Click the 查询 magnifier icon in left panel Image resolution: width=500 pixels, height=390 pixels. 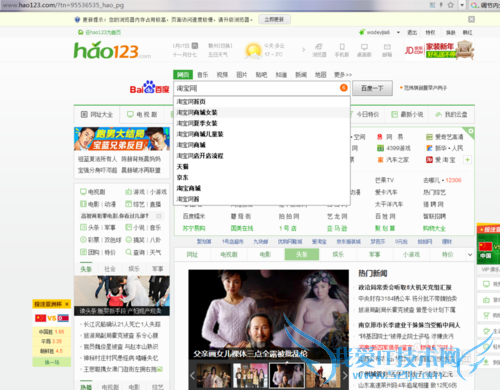[128, 252]
